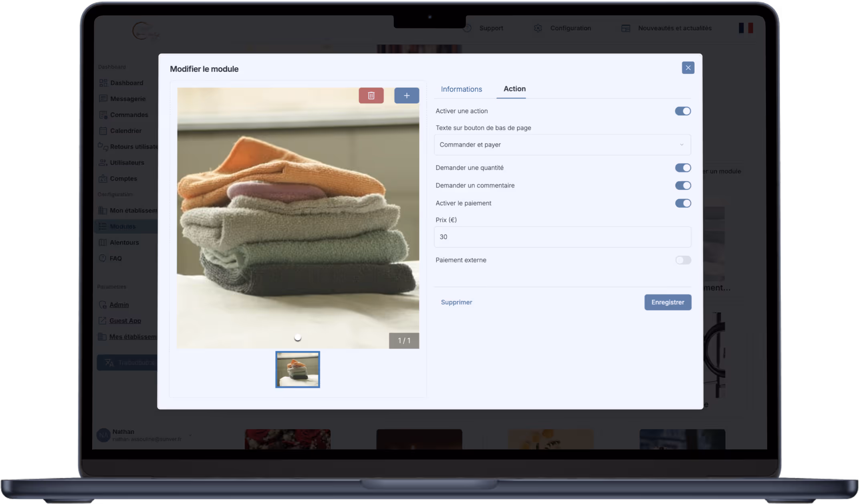This screenshot has height=504, width=859.
Task: Click the Modules list icon
Action: (103, 226)
